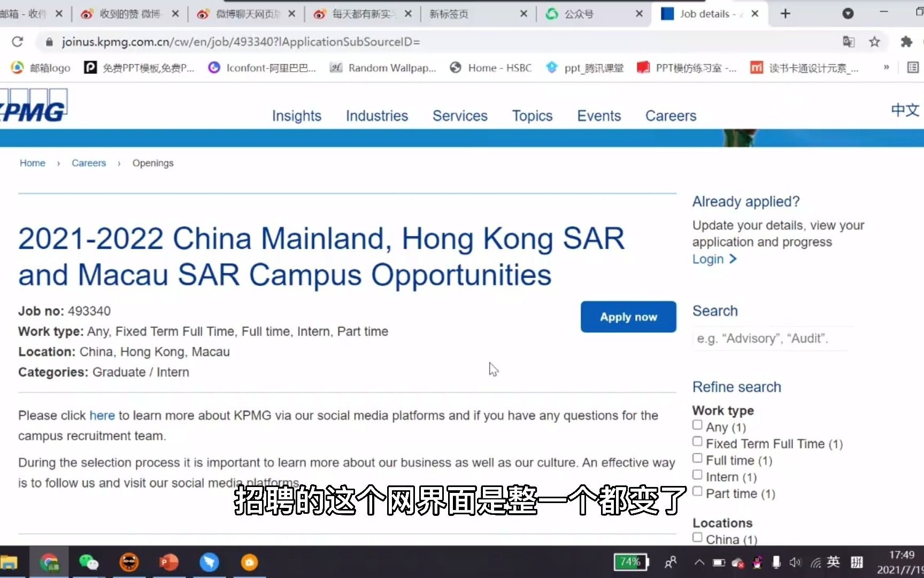
Task: Switch site language to 中文
Action: 905,110
